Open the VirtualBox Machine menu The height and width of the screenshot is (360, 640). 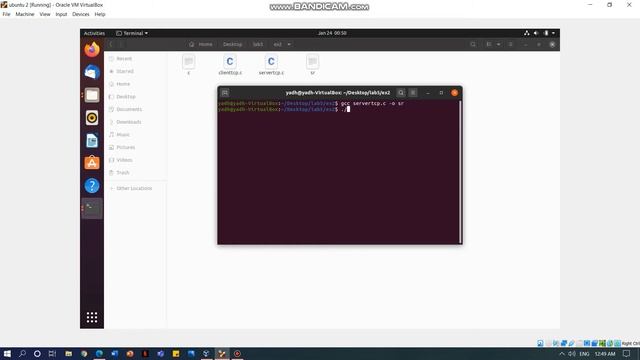(25, 14)
